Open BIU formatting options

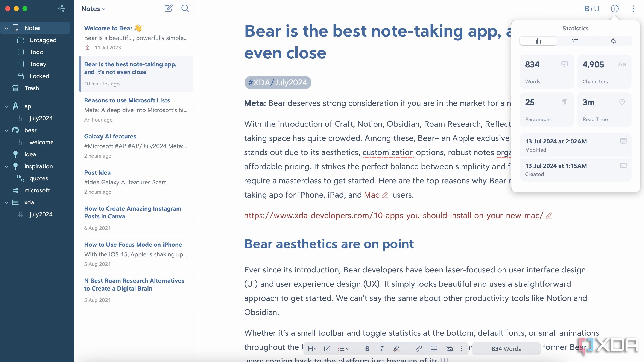point(592,9)
